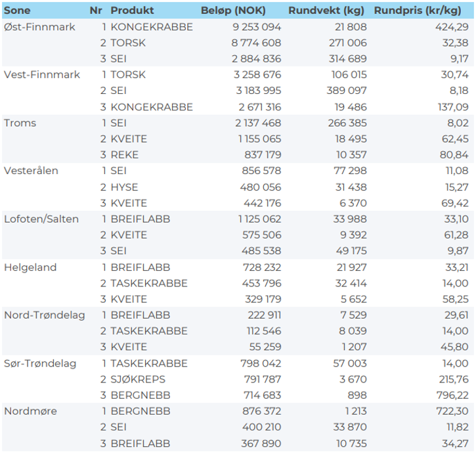Image resolution: width=476 pixels, height=456 pixels.
Task: Click the Helgeland zone label
Action: (30, 267)
